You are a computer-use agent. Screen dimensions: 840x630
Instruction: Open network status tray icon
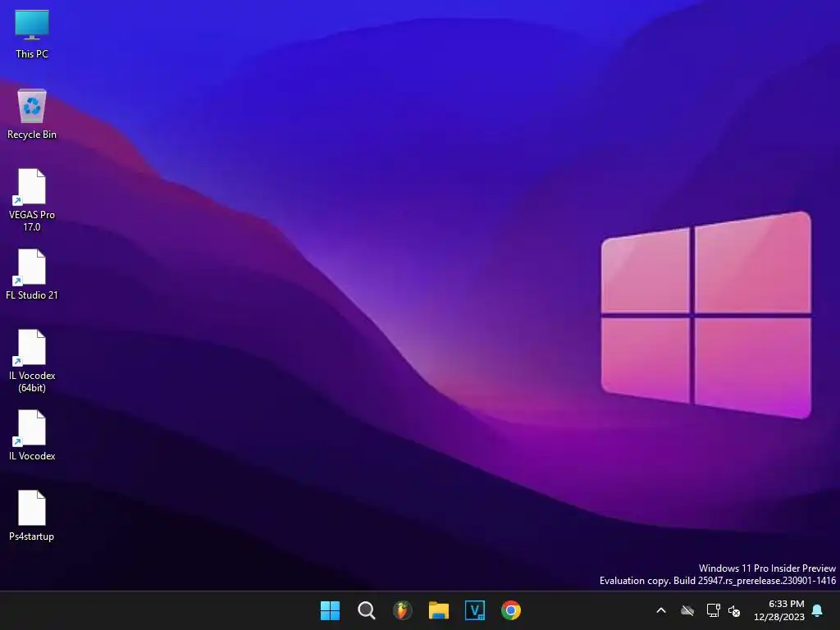713,610
